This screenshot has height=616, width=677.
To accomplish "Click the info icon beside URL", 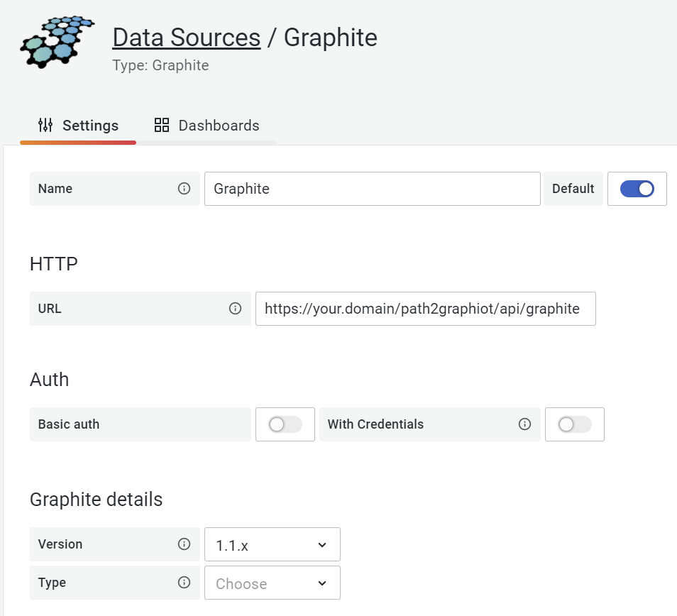I will pyautogui.click(x=235, y=309).
